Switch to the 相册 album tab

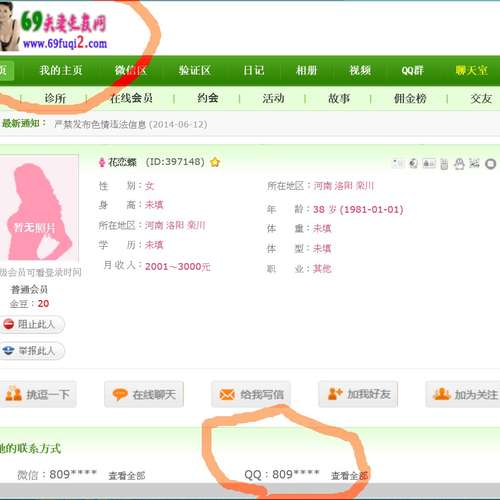click(306, 70)
